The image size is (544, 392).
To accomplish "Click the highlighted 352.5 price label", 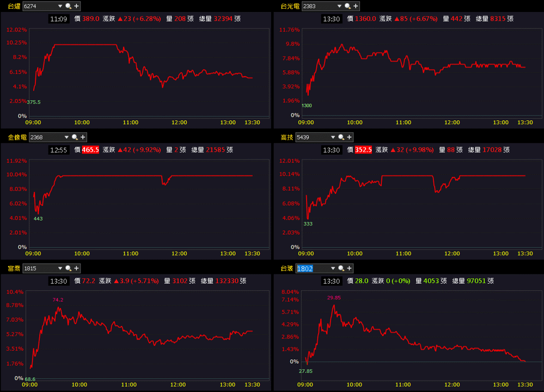I will pos(363,150).
